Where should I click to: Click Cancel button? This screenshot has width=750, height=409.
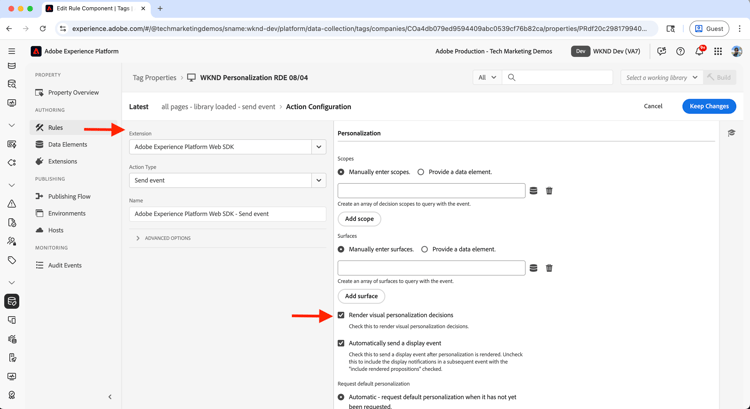[x=653, y=106]
